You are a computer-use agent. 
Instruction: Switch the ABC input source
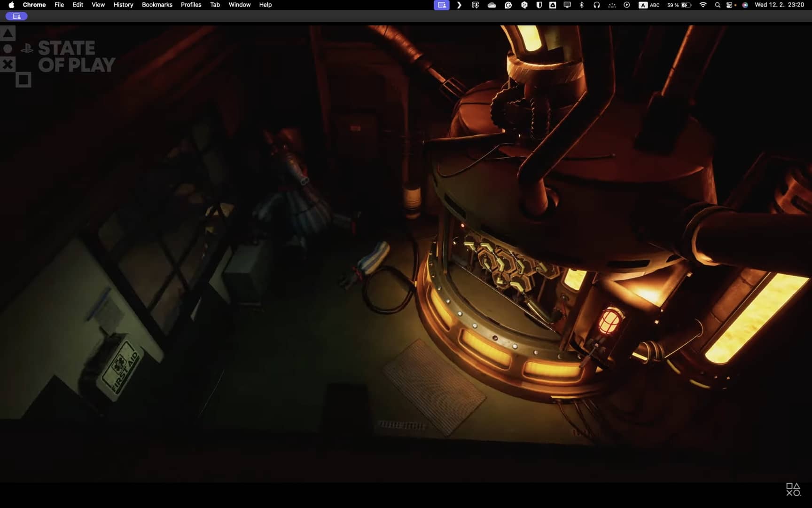(x=649, y=5)
